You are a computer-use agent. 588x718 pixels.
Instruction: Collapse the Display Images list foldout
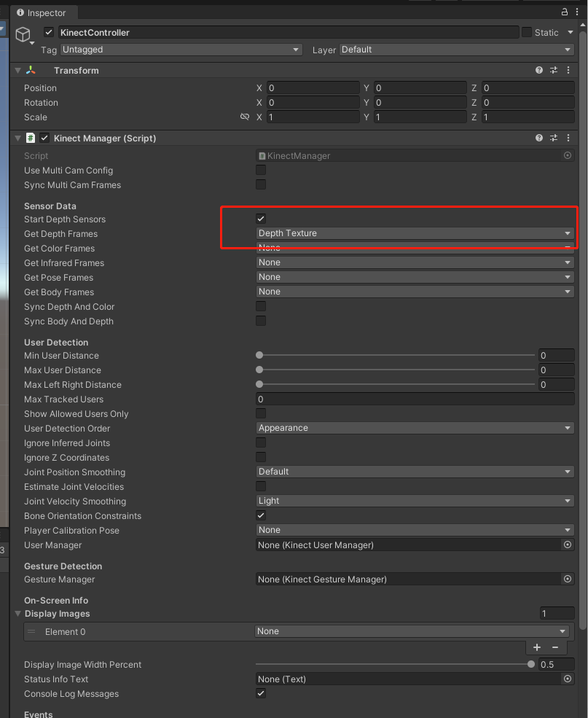click(x=17, y=613)
